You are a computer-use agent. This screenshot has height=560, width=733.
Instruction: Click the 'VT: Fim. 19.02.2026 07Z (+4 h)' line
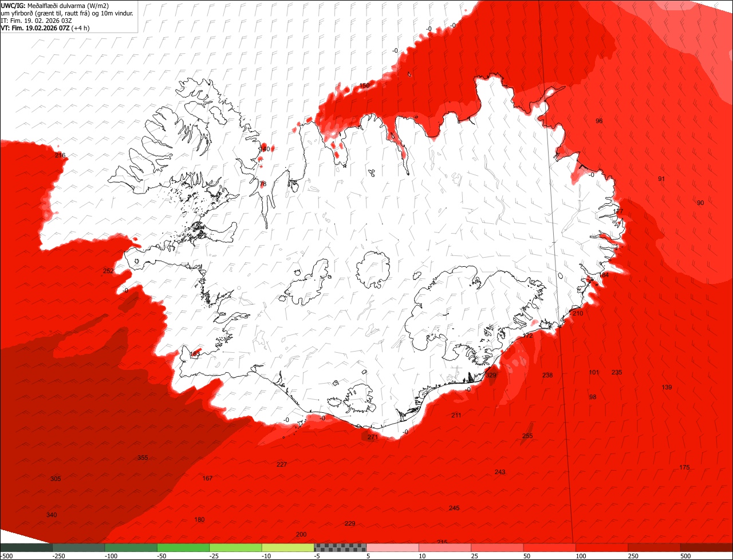pos(45,28)
